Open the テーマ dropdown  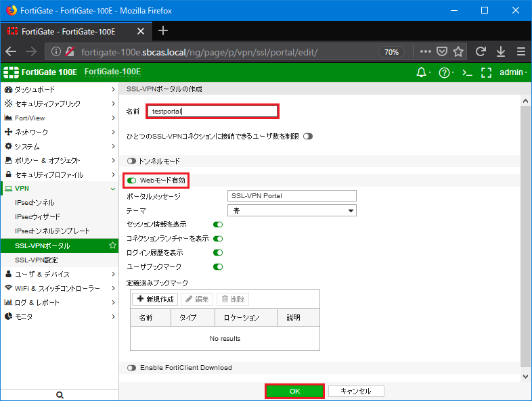pyautogui.click(x=292, y=210)
